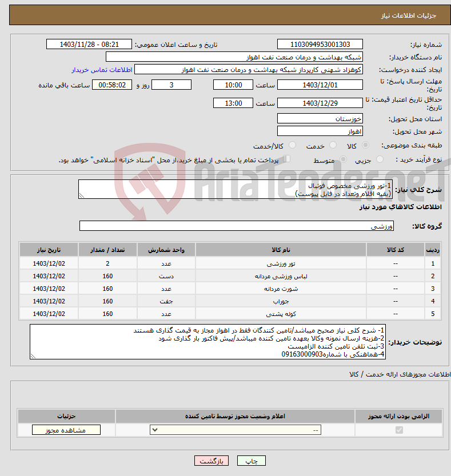Screen dimensions: 451x476
Task: Click the جزئیات اطلاعات نیاز page title
Action: tap(409, 15)
